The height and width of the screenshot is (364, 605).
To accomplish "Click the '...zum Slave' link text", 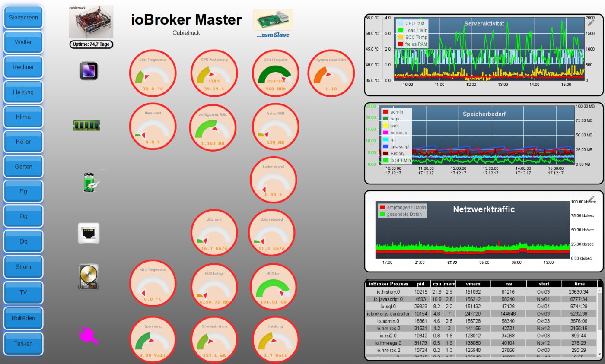I will 273,35.
